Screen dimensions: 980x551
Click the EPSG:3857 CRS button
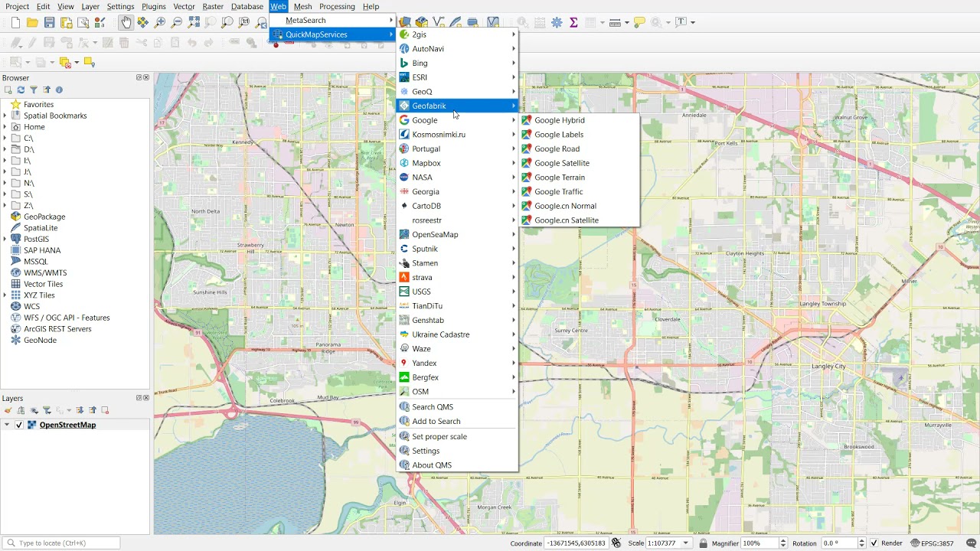click(932, 543)
